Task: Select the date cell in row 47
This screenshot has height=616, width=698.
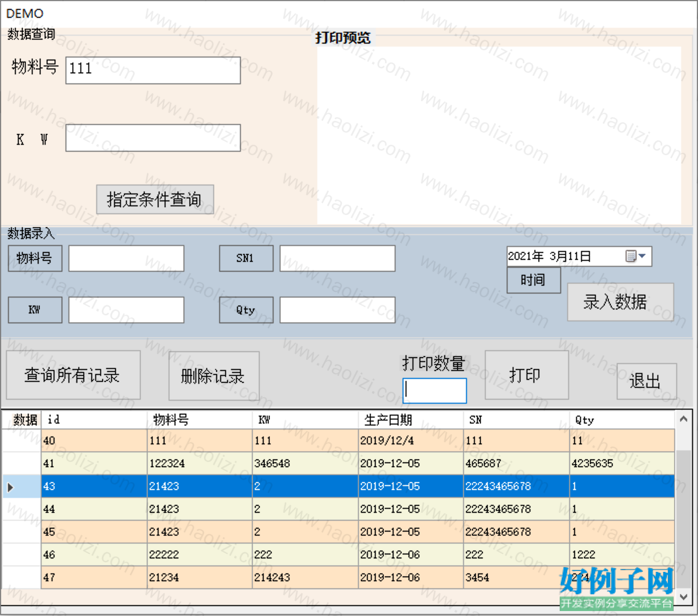Action: coord(410,577)
